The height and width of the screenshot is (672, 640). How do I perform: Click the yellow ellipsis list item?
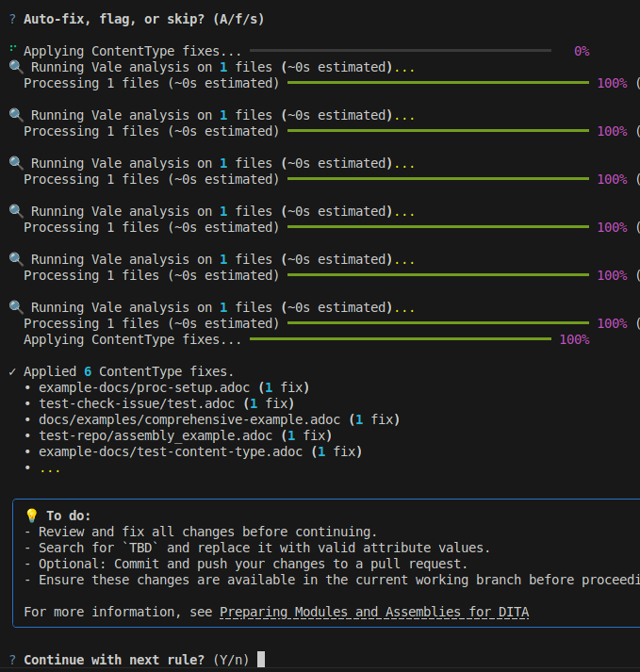(50, 468)
